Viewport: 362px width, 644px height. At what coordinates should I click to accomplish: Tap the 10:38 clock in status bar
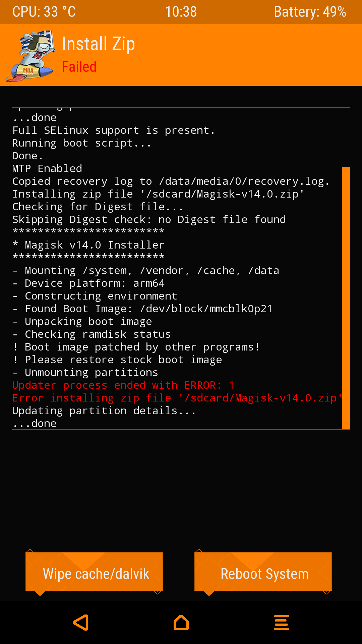(x=181, y=12)
